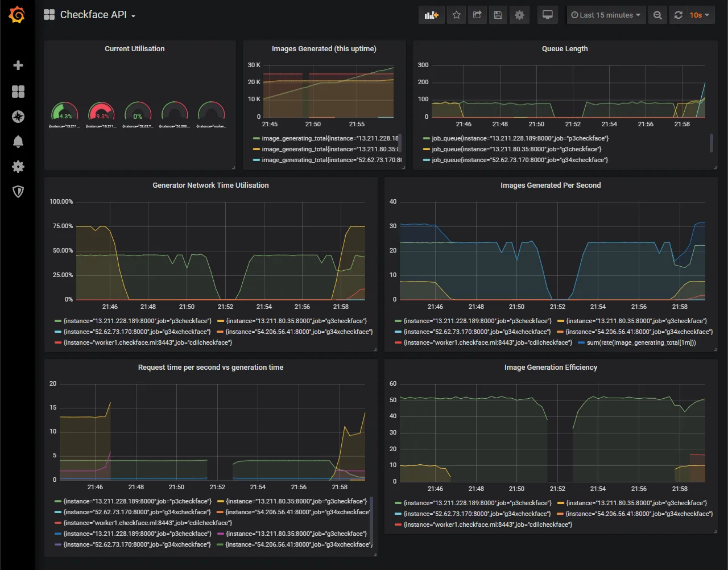This screenshot has height=570, width=728.
Task: Click the Grafana logo home icon
Action: (17, 15)
